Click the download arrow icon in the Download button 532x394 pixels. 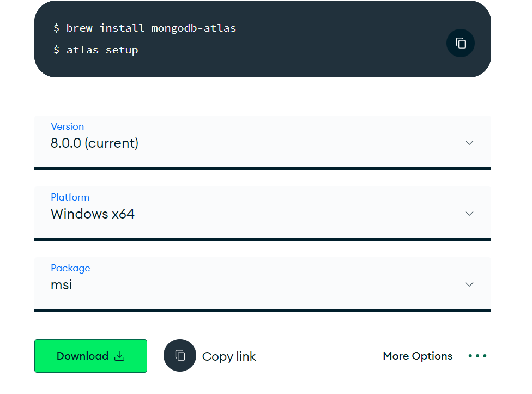click(119, 356)
